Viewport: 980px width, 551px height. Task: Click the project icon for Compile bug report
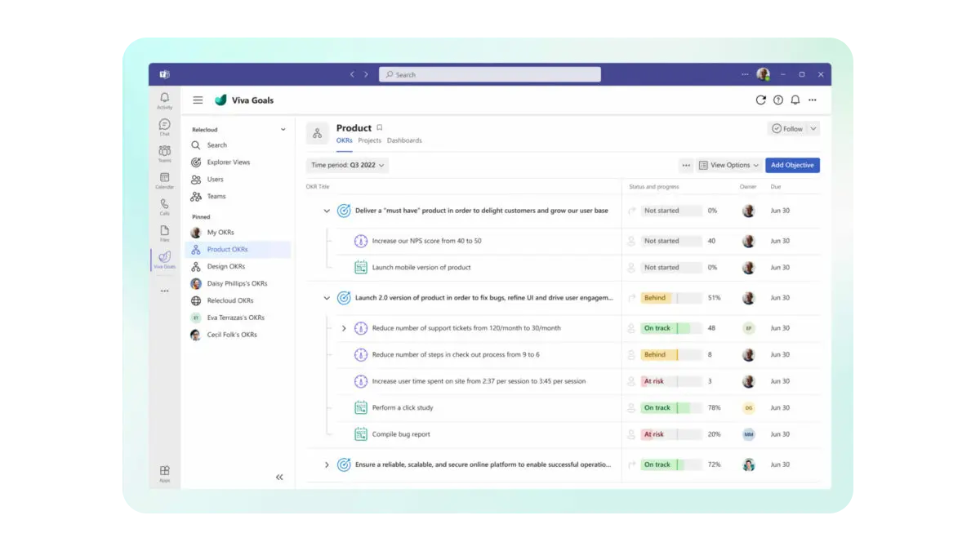pos(361,434)
